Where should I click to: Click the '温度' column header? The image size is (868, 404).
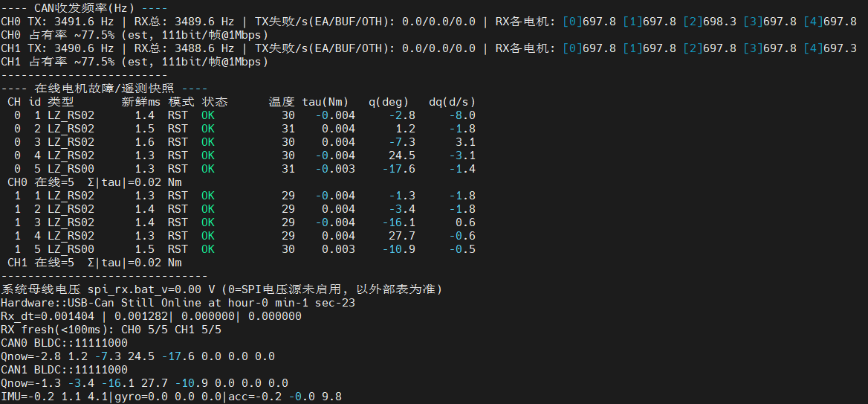pos(282,102)
